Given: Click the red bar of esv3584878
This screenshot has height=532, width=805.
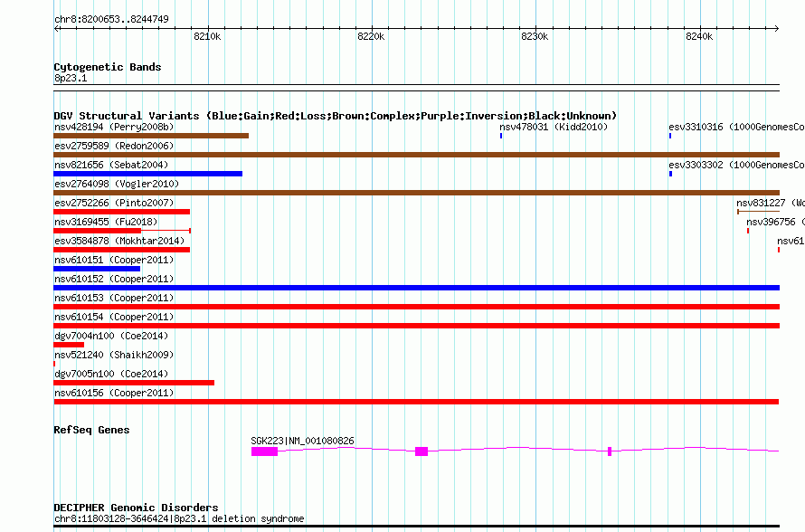Looking at the screenshot, I should point(122,250).
